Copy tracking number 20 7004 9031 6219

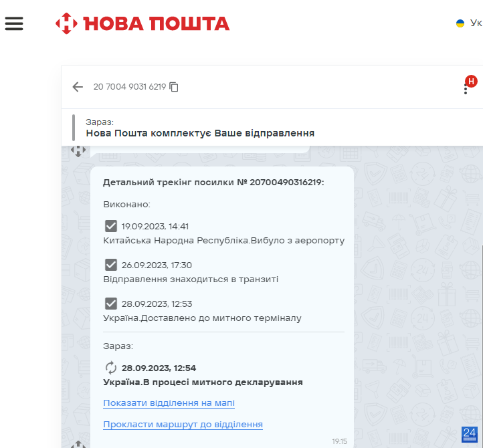174,87
